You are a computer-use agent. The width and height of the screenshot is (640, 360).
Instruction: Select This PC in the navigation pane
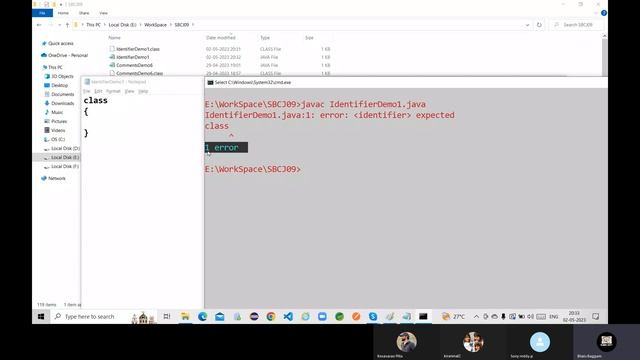[55, 67]
